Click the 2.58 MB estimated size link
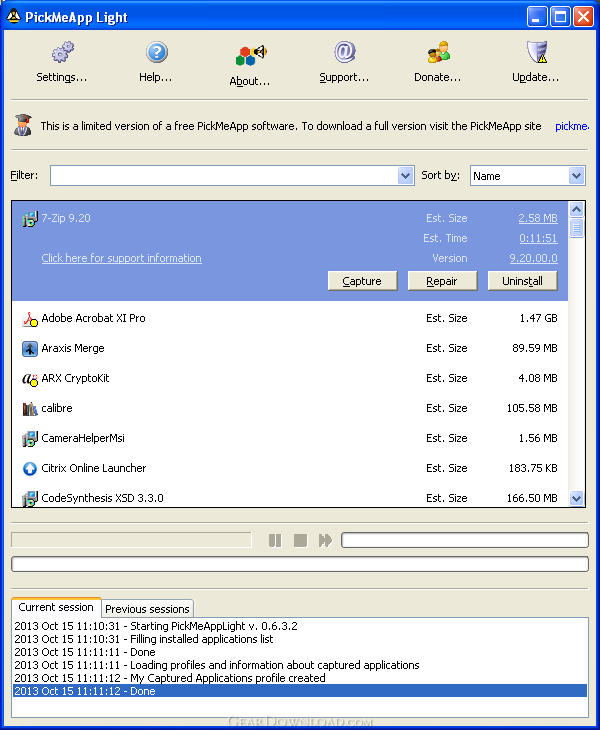Viewport: 600px width, 730px height. click(538, 218)
